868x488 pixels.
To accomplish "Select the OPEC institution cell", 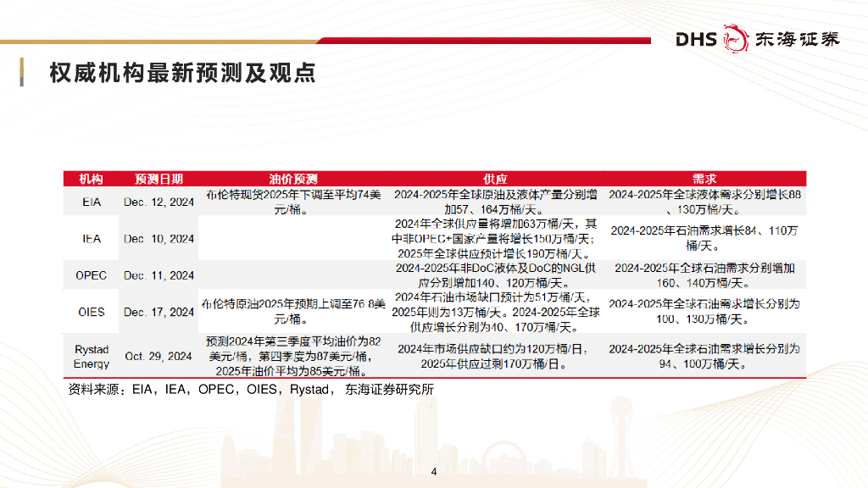I will click(x=92, y=275).
